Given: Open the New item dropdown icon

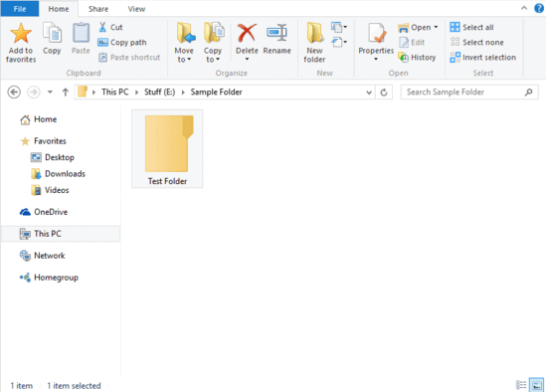Looking at the screenshot, I should click(339, 27).
